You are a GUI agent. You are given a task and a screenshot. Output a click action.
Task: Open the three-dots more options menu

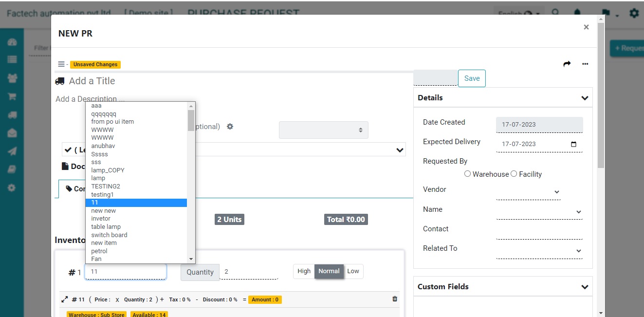(x=585, y=64)
